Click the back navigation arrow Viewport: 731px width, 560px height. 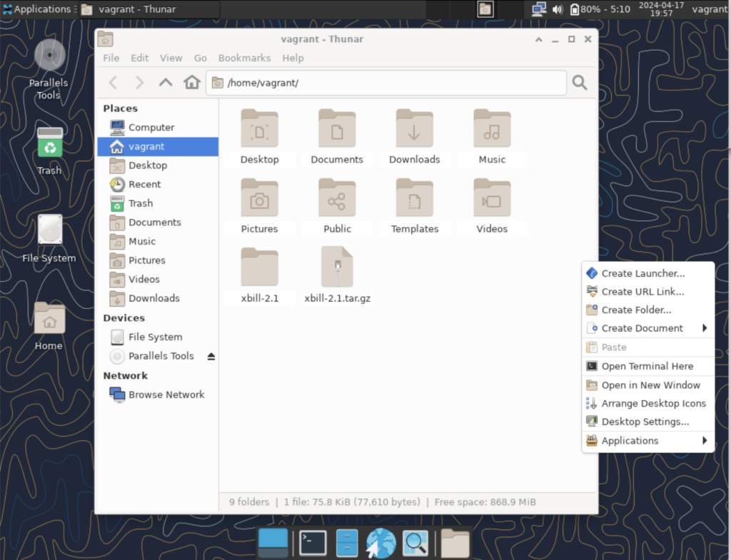[x=112, y=82]
